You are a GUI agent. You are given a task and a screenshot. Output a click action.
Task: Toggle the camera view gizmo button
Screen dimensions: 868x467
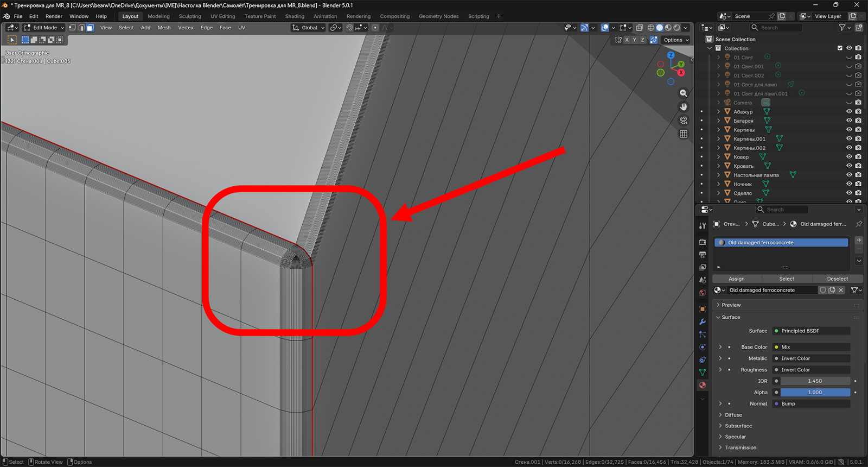click(x=684, y=121)
